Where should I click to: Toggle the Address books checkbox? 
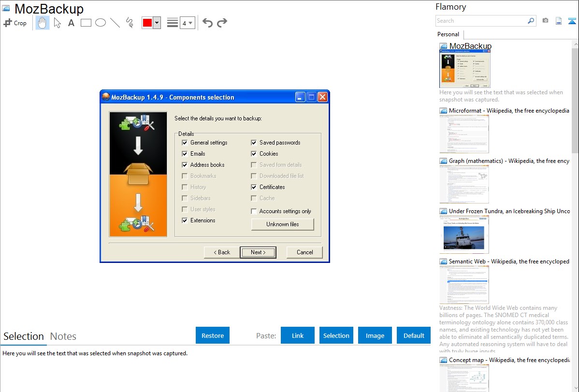pos(185,165)
